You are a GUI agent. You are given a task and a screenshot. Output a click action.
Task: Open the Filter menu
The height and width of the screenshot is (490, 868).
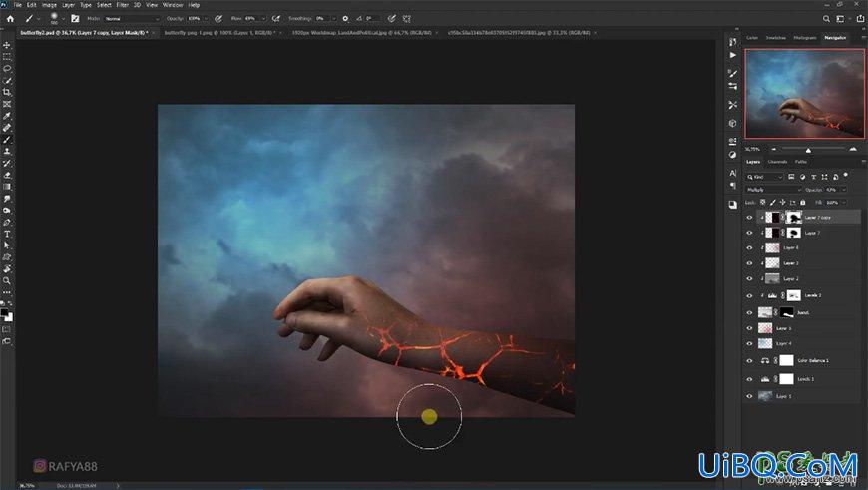(123, 5)
